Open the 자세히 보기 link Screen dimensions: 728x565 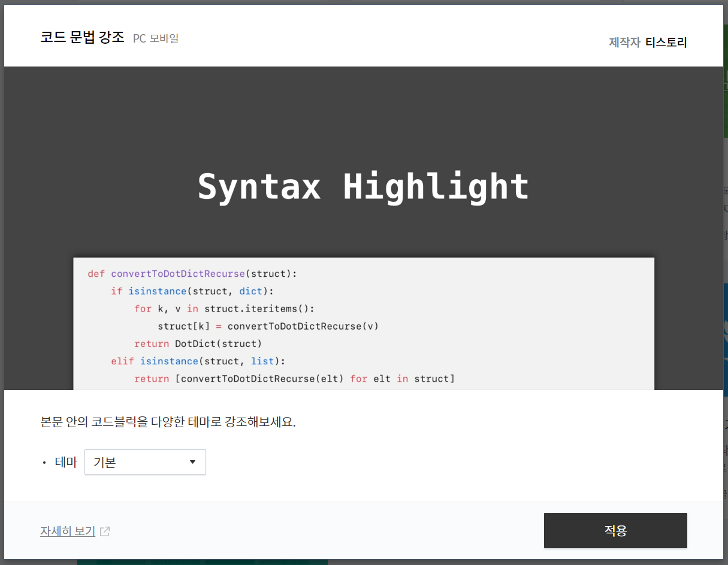pos(68,531)
